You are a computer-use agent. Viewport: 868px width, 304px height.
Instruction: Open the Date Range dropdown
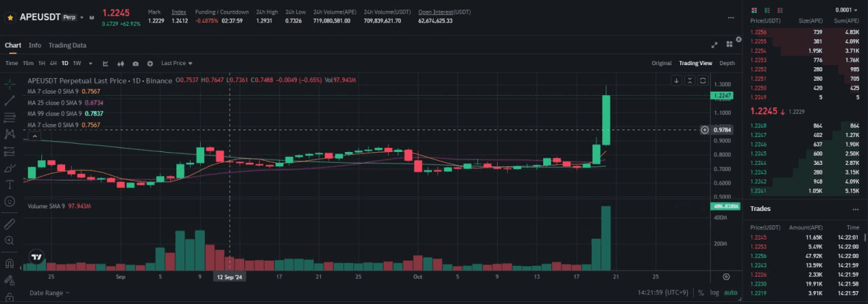pyautogui.click(x=49, y=293)
